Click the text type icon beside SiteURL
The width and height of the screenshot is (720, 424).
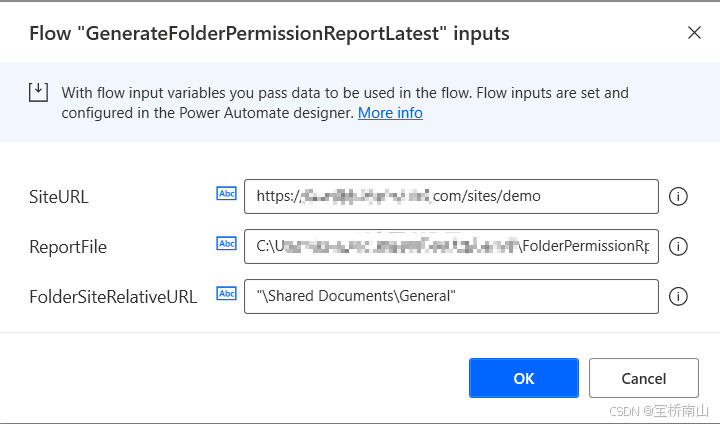click(x=226, y=193)
